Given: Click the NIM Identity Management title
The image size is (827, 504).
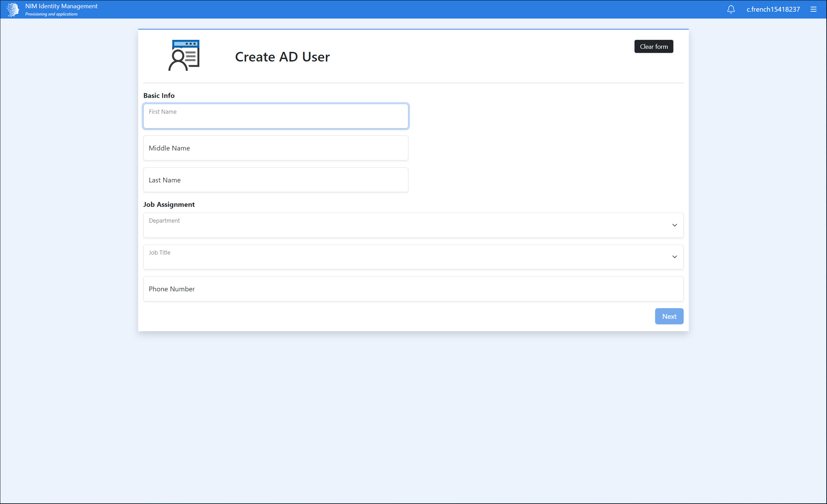Looking at the screenshot, I should click(x=61, y=6).
